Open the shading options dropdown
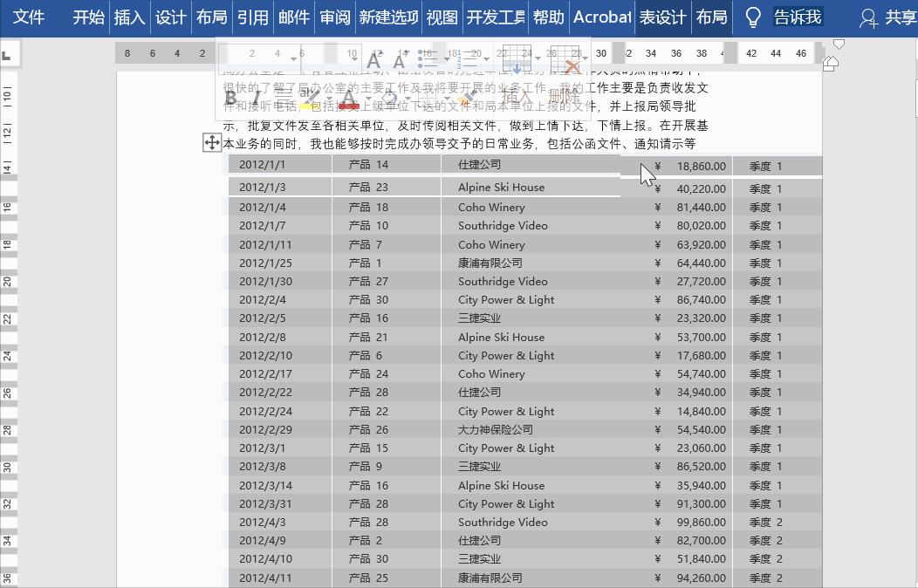 click(407, 100)
